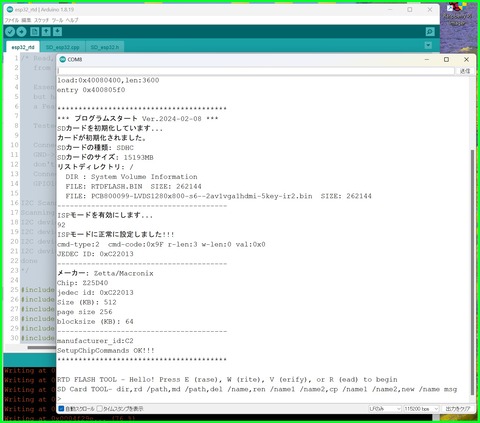Click the Upload arrow icon in Arduino toolbar

coord(21,32)
